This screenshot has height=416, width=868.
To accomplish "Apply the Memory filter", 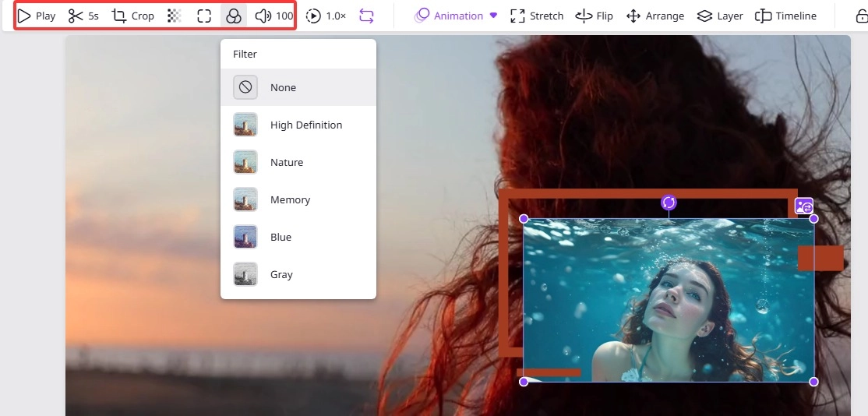I will point(298,199).
